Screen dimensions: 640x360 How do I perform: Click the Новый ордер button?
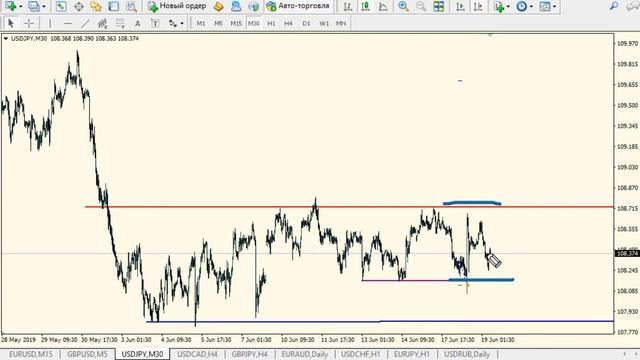coord(177,6)
